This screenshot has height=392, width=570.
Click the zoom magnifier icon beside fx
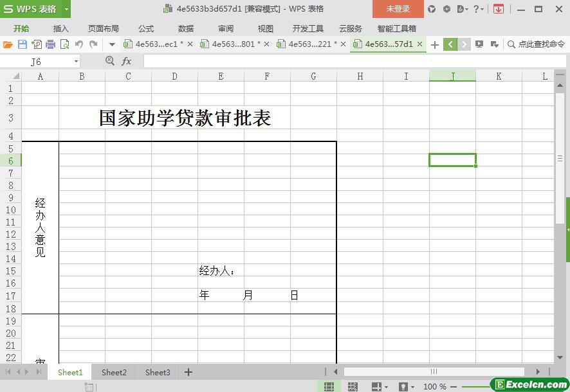(110, 61)
